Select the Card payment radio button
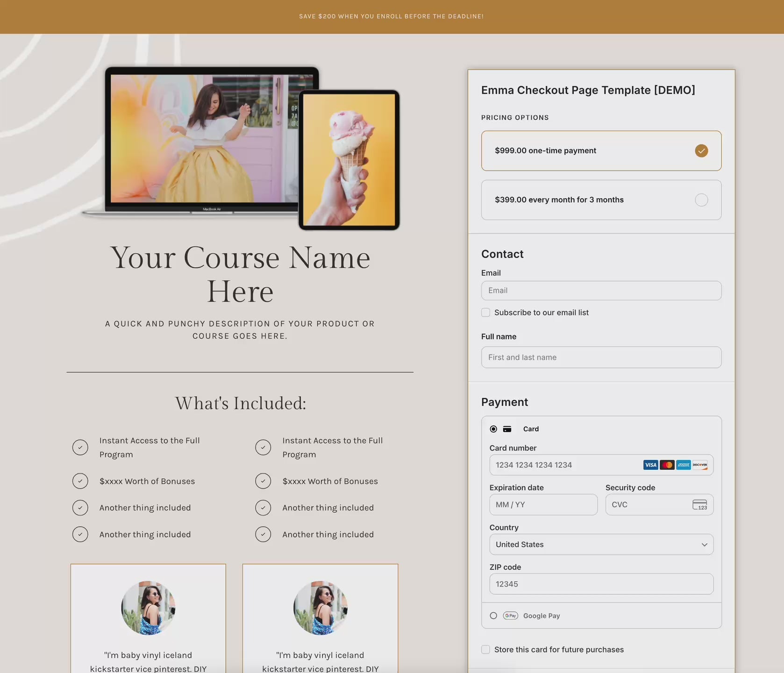The width and height of the screenshot is (784, 673). click(493, 429)
